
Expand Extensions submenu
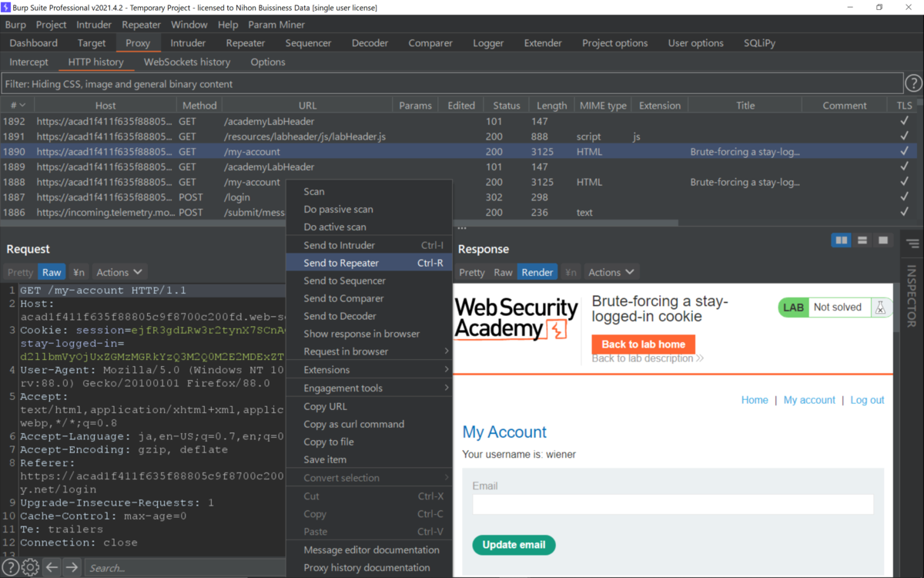click(368, 370)
